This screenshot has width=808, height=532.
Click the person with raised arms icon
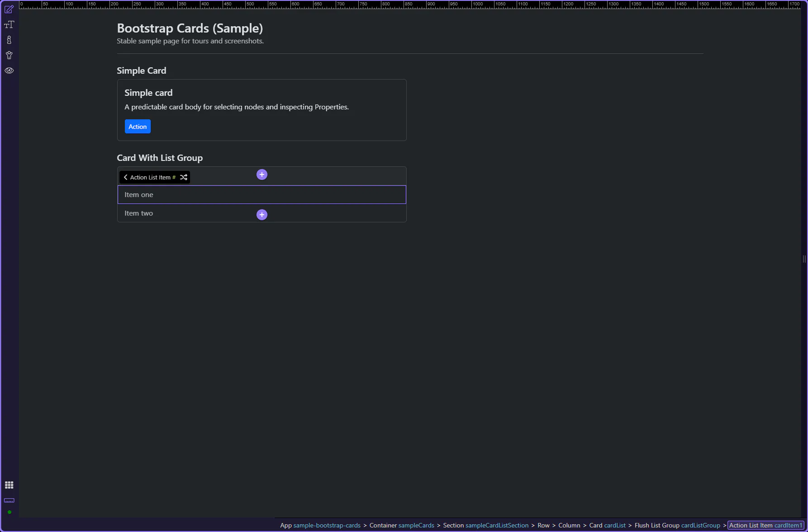pos(9,55)
